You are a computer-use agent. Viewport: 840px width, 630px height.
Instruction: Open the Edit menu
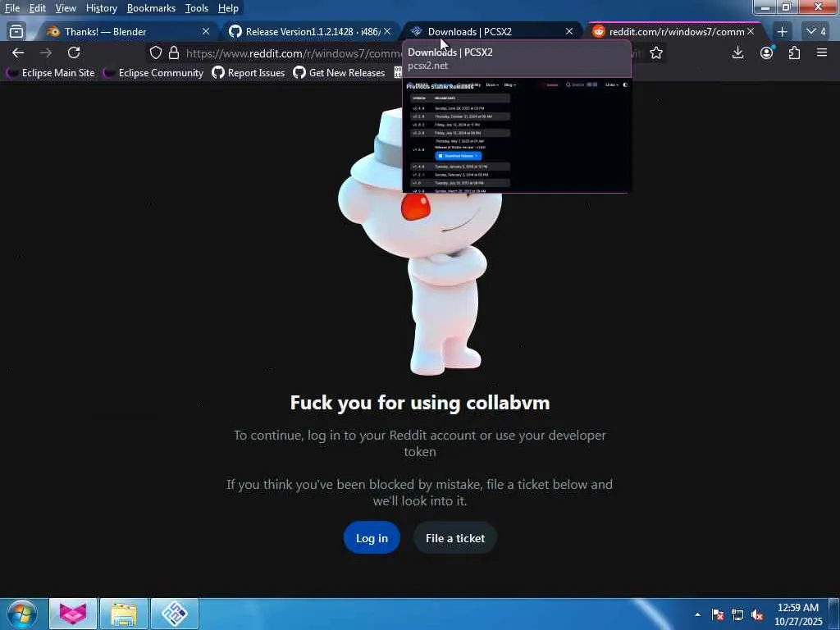(x=37, y=8)
